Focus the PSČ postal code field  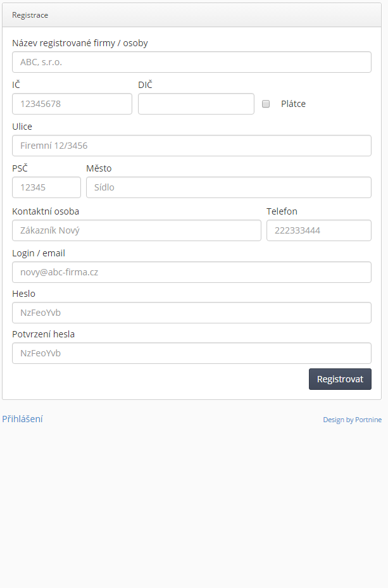click(x=46, y=187)
